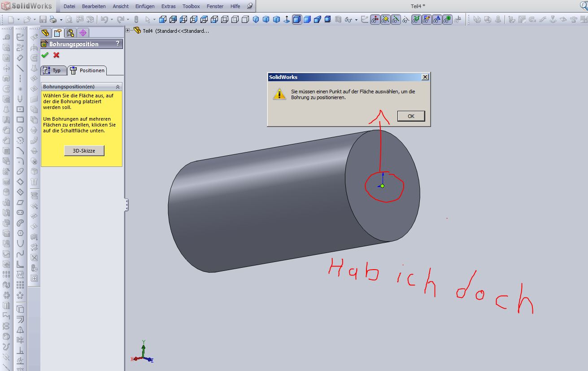
Task: Confirm Bohrungsposition with the green checkmark
Action: click(x=44, y=55)
